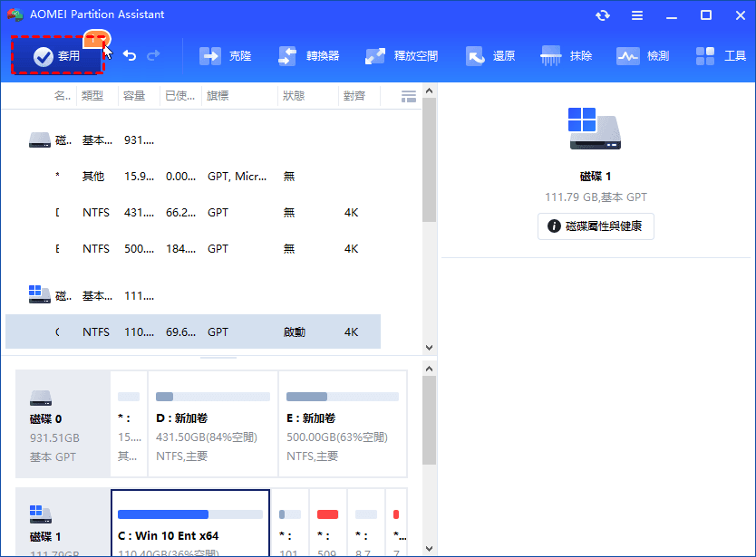
Task: Open the column settings list icon
Action: (x=409, y=96)
